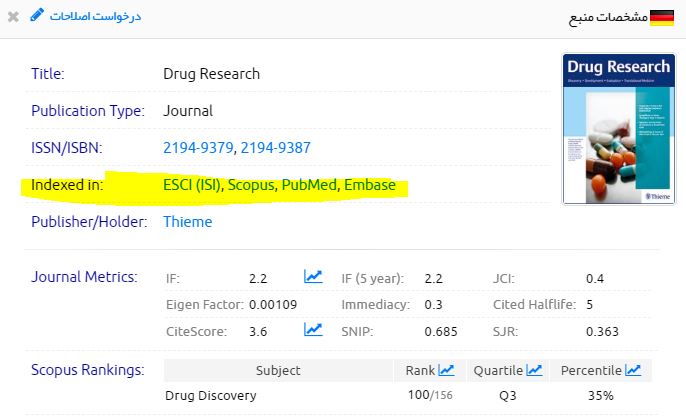The width and height of the screenshot is (686, 416).
Task: Open the PubMed index link
Action: pyautogui.click(x=309, y=185)
